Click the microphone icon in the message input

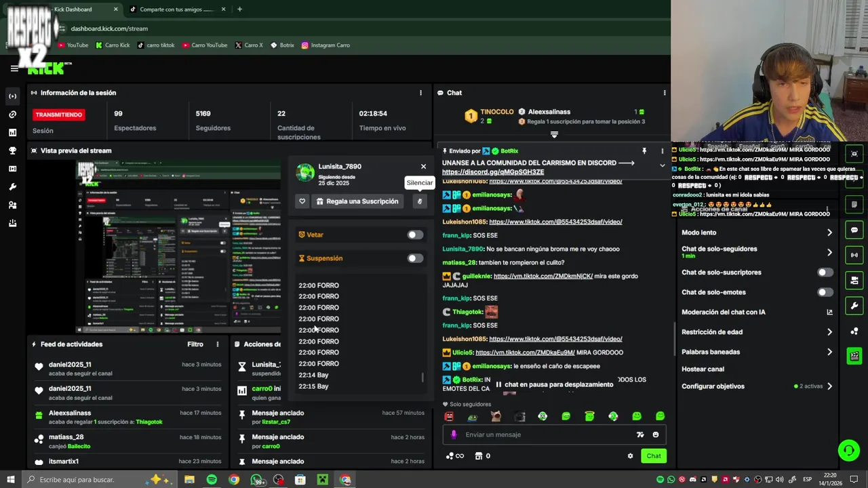point(454,435)
